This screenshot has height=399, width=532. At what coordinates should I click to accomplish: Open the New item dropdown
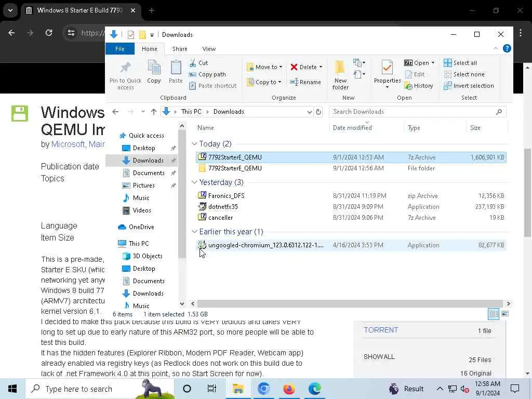coord(360,63)
